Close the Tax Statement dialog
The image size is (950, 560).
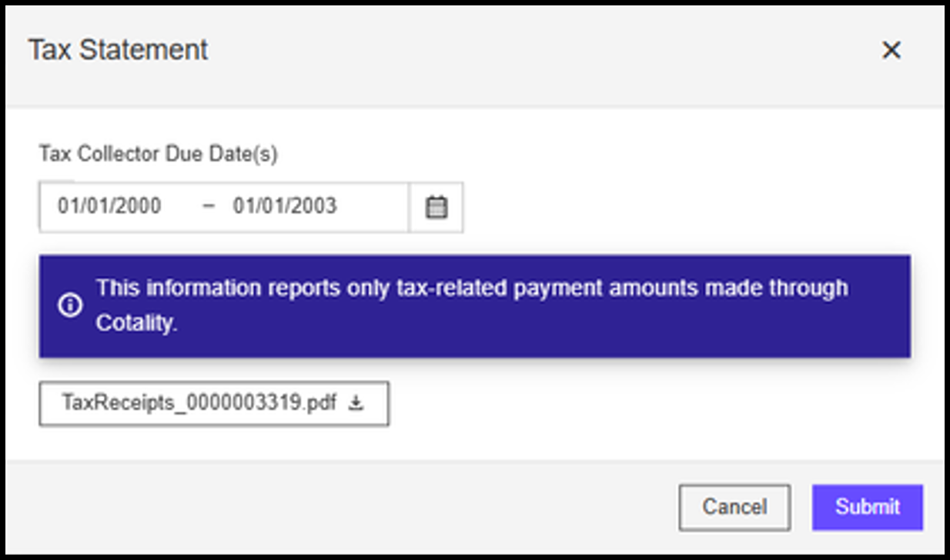(891, 50)
